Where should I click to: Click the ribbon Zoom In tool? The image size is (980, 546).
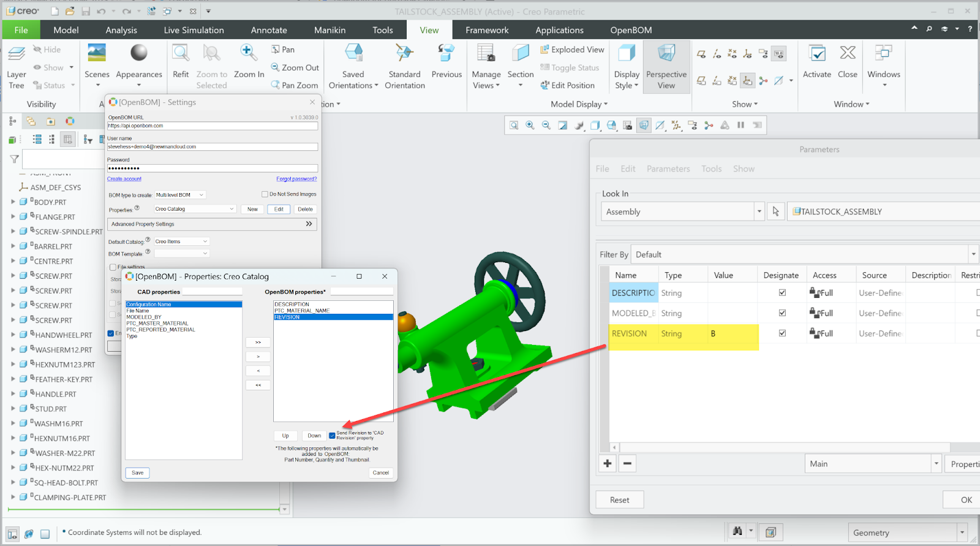[249, 61]
